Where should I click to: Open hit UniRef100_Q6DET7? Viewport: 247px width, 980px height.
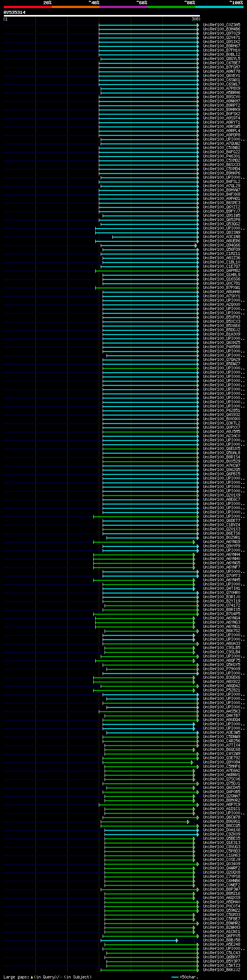(x=222, y=521)
